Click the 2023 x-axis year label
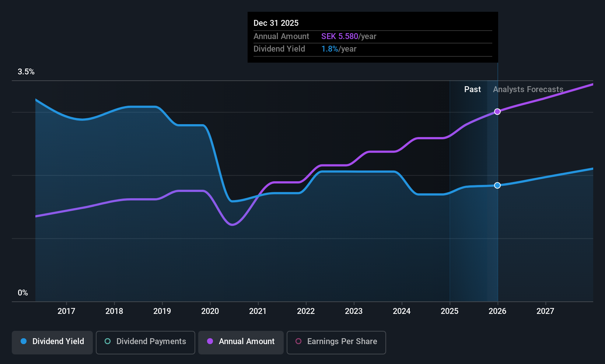This screenshot has width=605, height=364. point(354,311)
